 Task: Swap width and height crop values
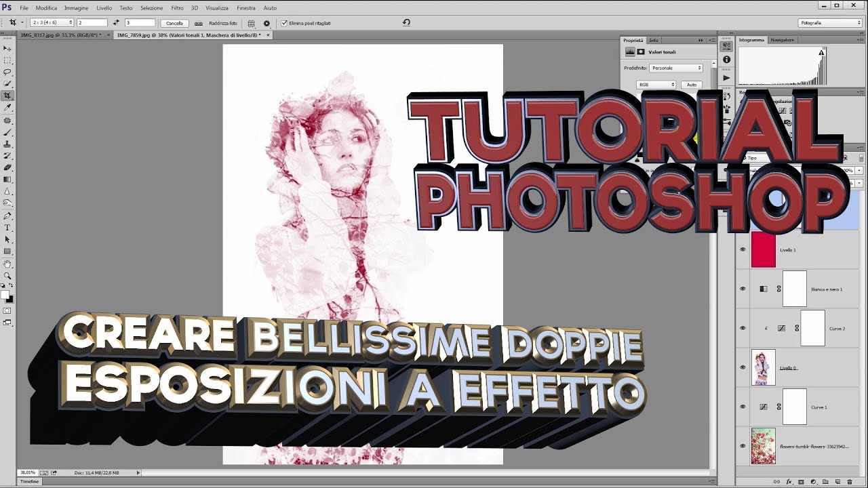pos(116,22)
